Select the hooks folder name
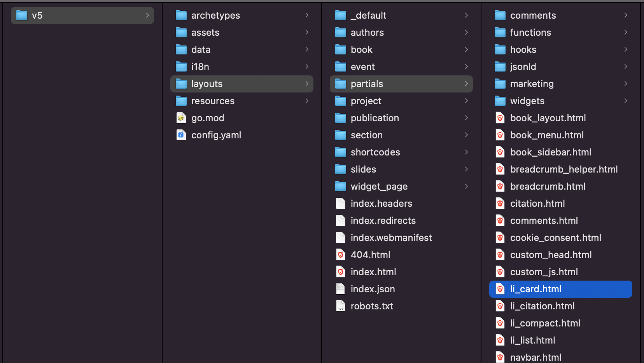This screenshot has width=644, height=363. (x=523, y=50)
